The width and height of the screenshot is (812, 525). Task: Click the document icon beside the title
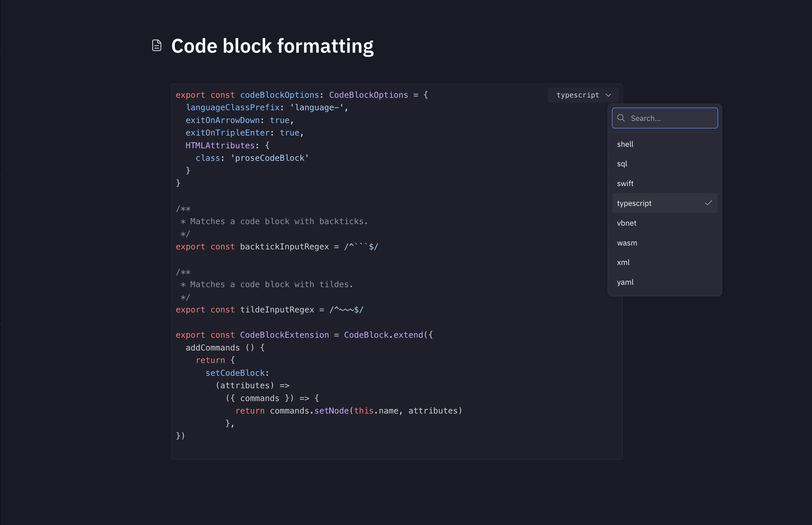157,45
